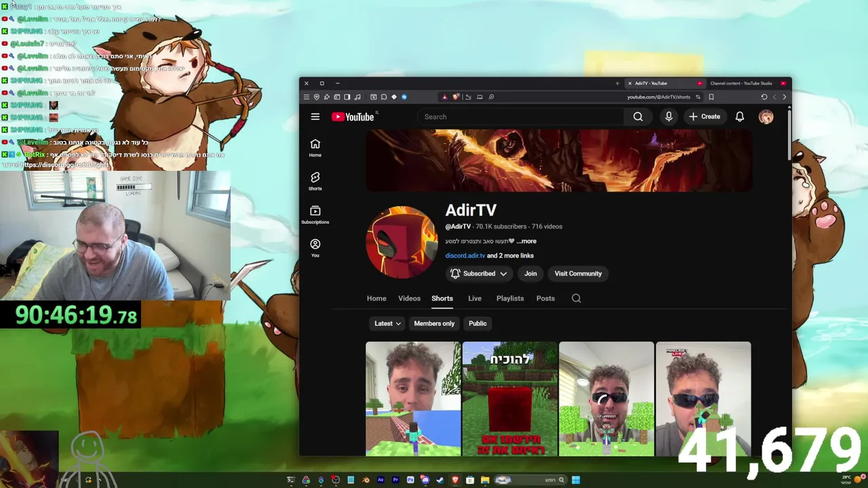Open the browser extensions puzzle icon
This screenshot has height=488, width=868.
[x=384, y=96]
